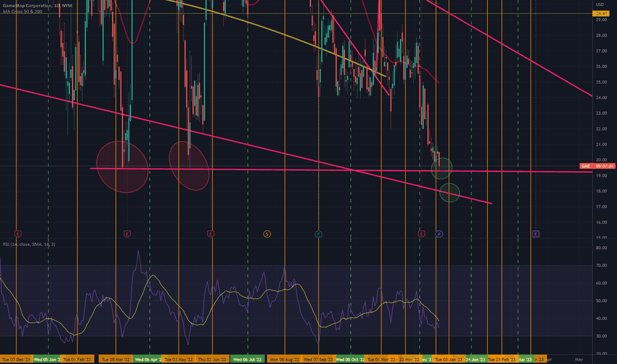Click the 50.00 RSI axis value
This screenshot has height=364, width=617.
click(x=601, y=300)
